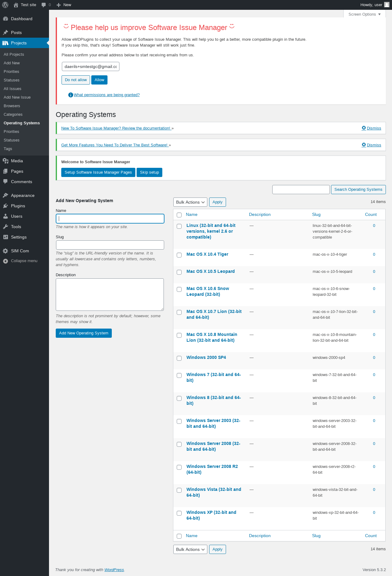The image size is (392, 576).
Task: Click the WordPress logo icon
Action: coord(5,5)
